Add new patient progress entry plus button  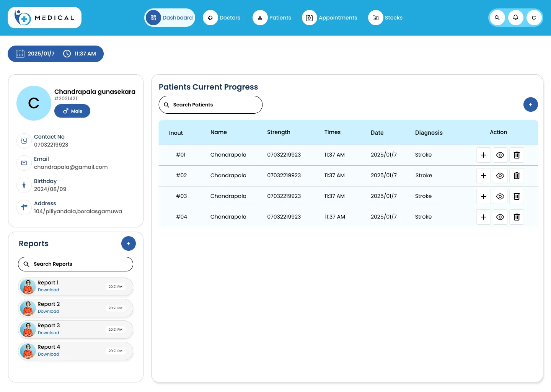point(530,105)
